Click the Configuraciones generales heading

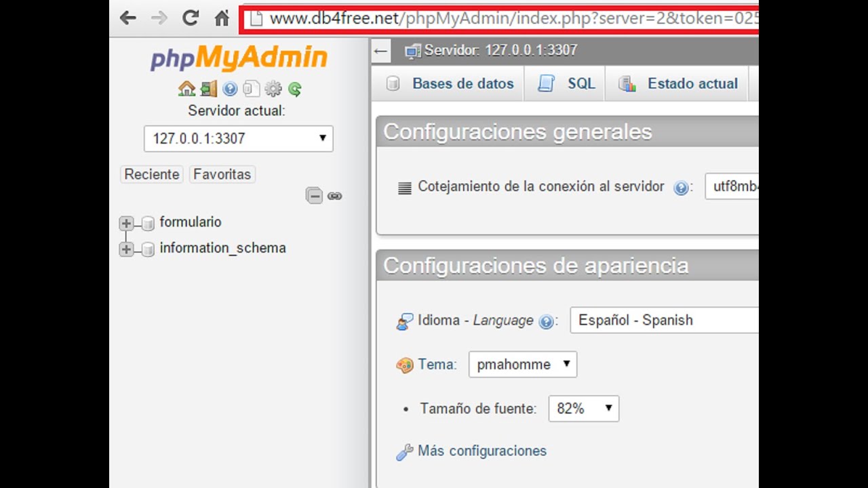pyautogui.click(x=518, y=131)
